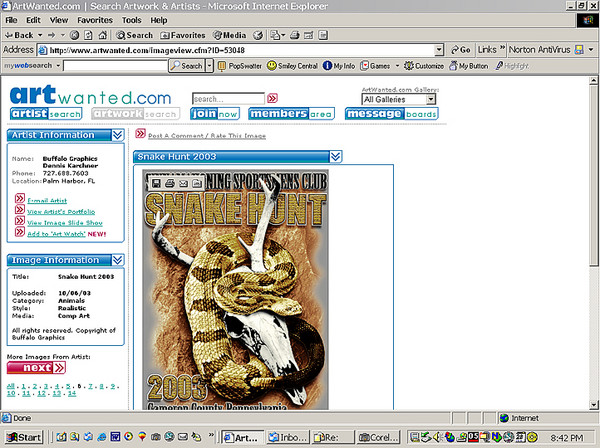Click the red search submit arrow
The width and height of the screenshot is (600, 448).
click(272, 98)
